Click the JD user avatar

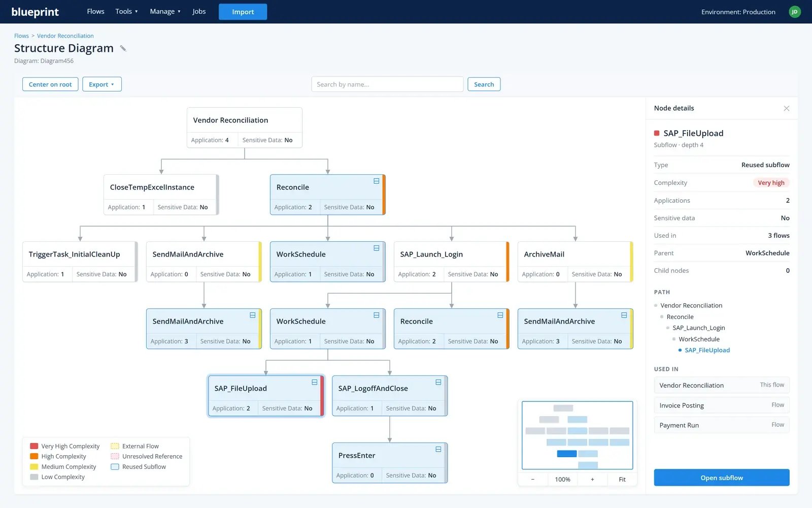click(x=795, y=12)
